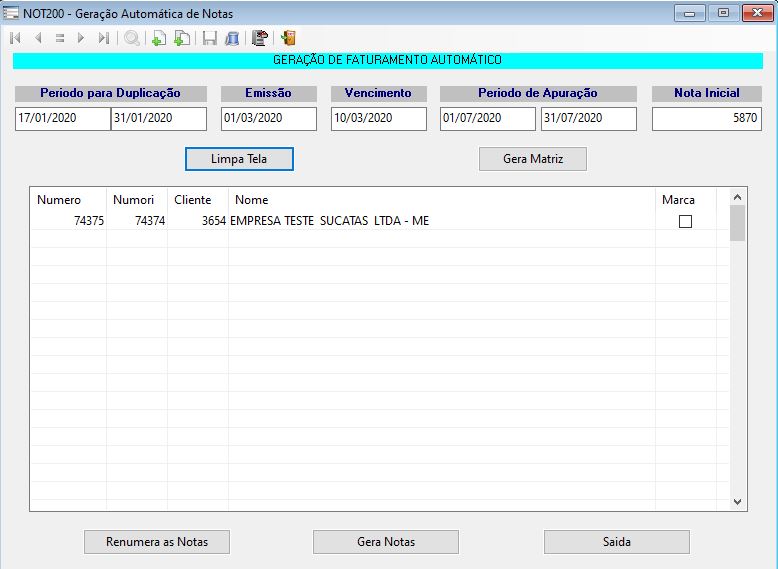Image resolution: width=778 pixels, height=569 pixels.
Task: Click the next record arrow icon
Action: coord(81,38)
